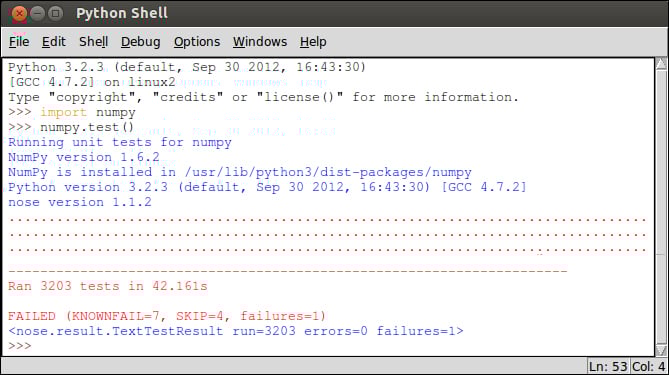The width and height of the screenshot is (669, 375).
Task: Click the Ln: 53 status indicator
Action: 608,366
